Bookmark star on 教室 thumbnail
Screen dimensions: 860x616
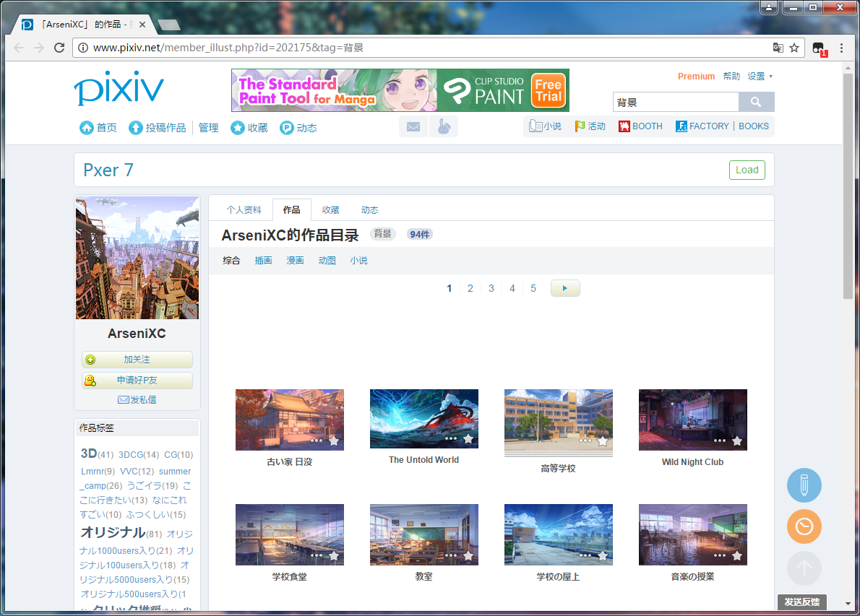click(x=468, y=556)
